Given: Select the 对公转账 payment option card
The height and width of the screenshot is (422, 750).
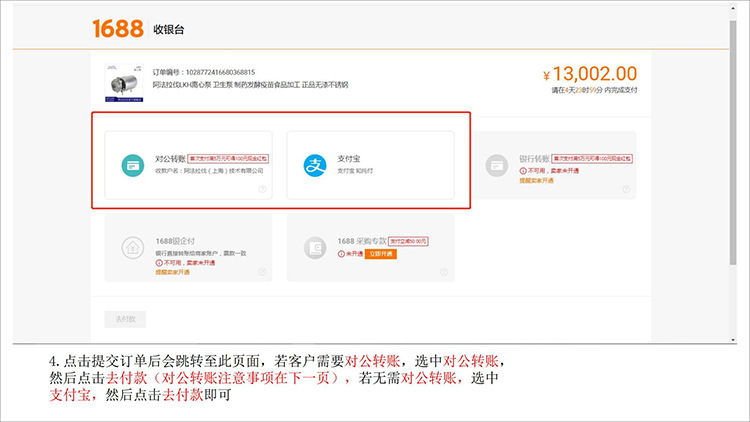Looking at the screenshot, I should point(188,165).
